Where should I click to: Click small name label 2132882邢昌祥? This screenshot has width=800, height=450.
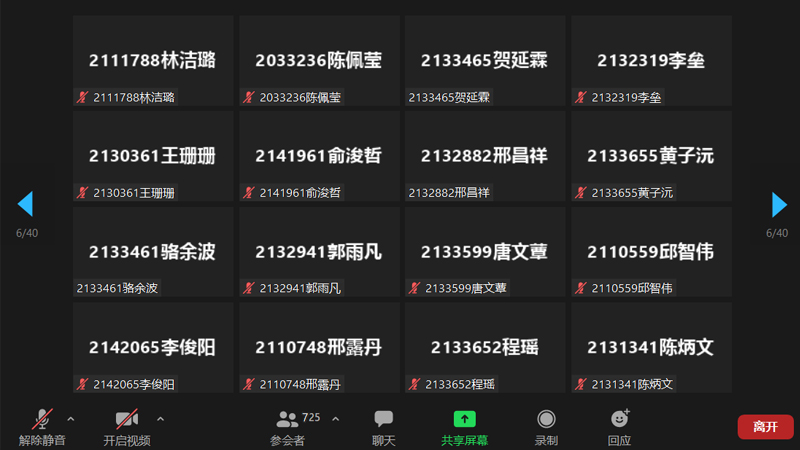[x=449, y=192]
